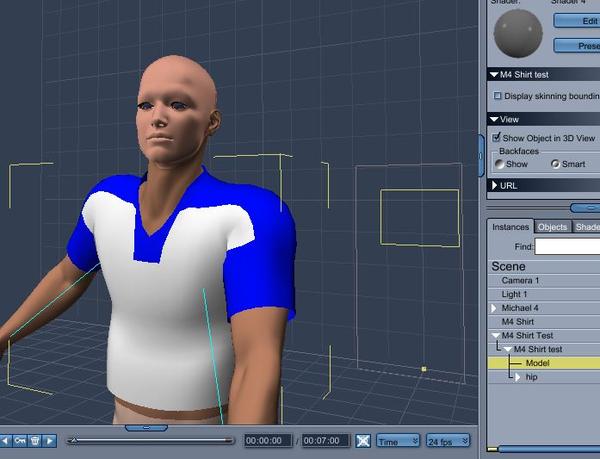Select Light 1 in the scene tree
This screenshot has height=459, width=600.
point(544,294)
